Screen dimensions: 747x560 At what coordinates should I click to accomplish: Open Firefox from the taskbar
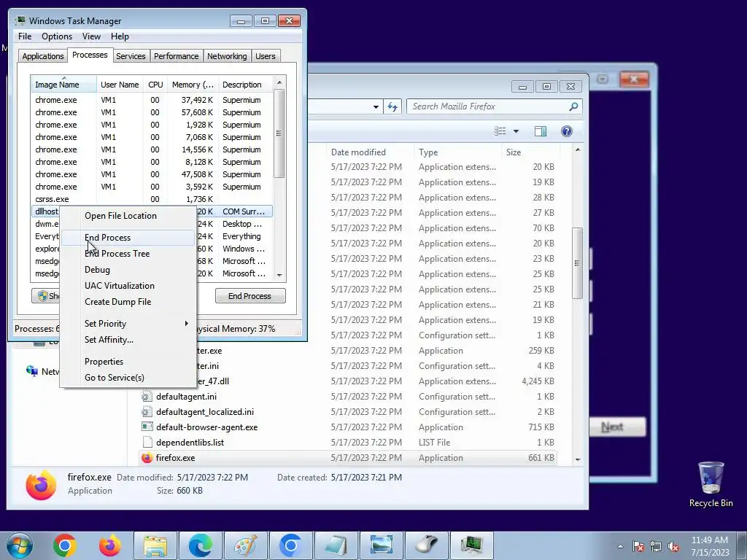click(109, 545)
